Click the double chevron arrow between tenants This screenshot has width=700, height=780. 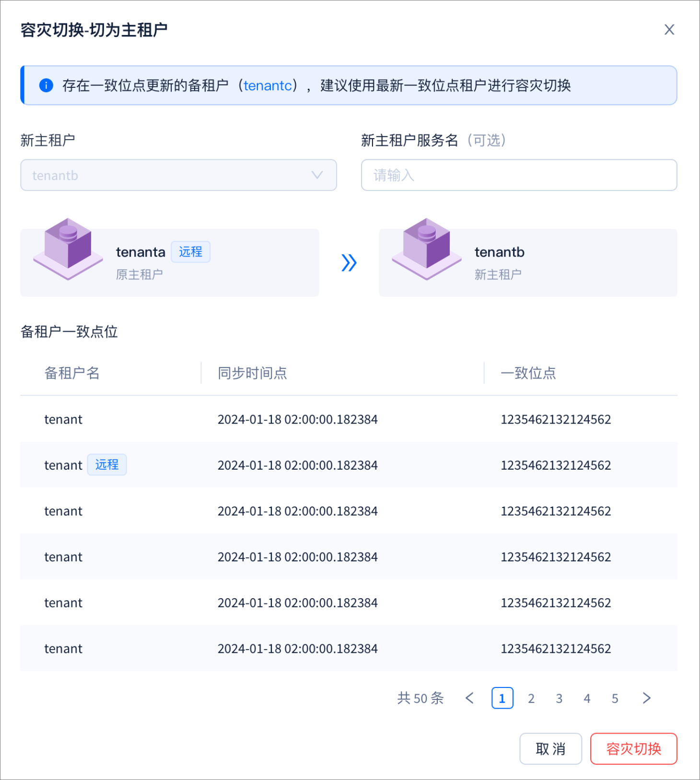pos(349,262)
